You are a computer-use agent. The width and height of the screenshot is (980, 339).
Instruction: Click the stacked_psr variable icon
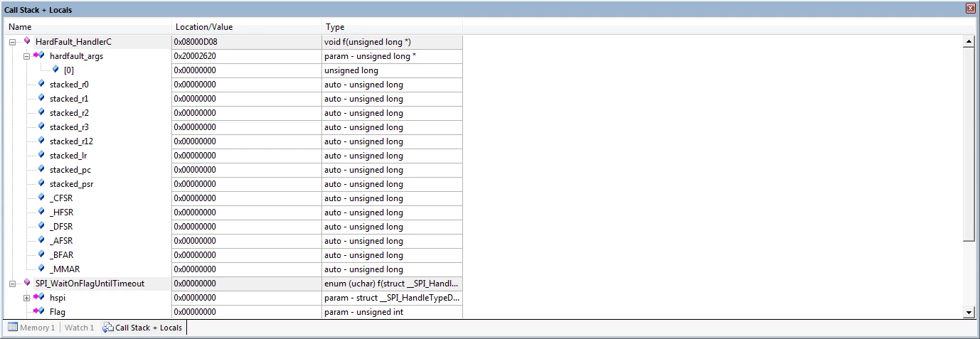click(41, 183)
